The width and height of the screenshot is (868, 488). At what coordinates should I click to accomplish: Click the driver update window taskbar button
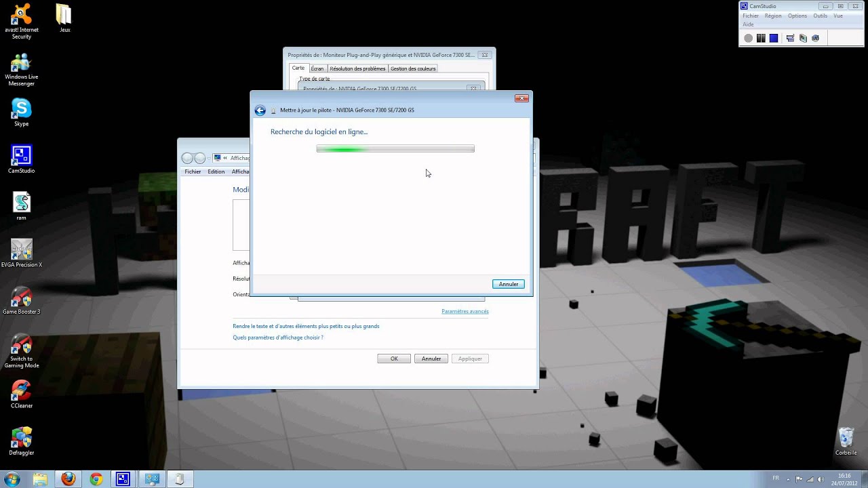pos(179,479)
